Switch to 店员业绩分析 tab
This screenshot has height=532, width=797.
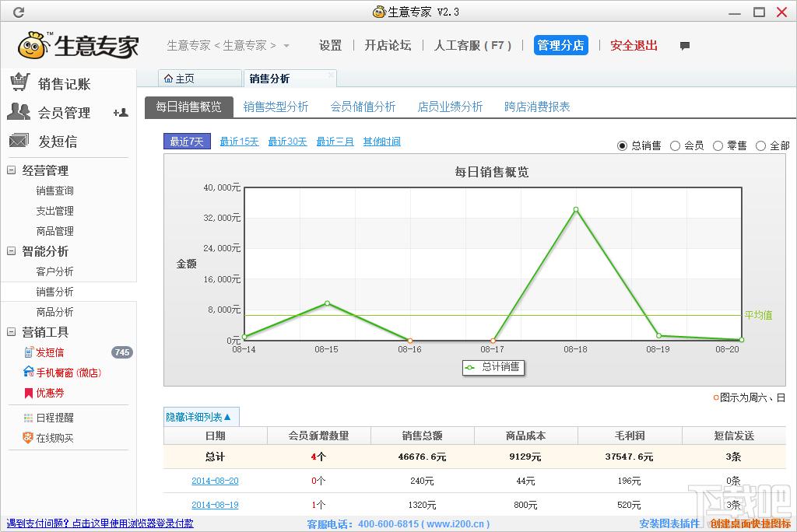450,107
